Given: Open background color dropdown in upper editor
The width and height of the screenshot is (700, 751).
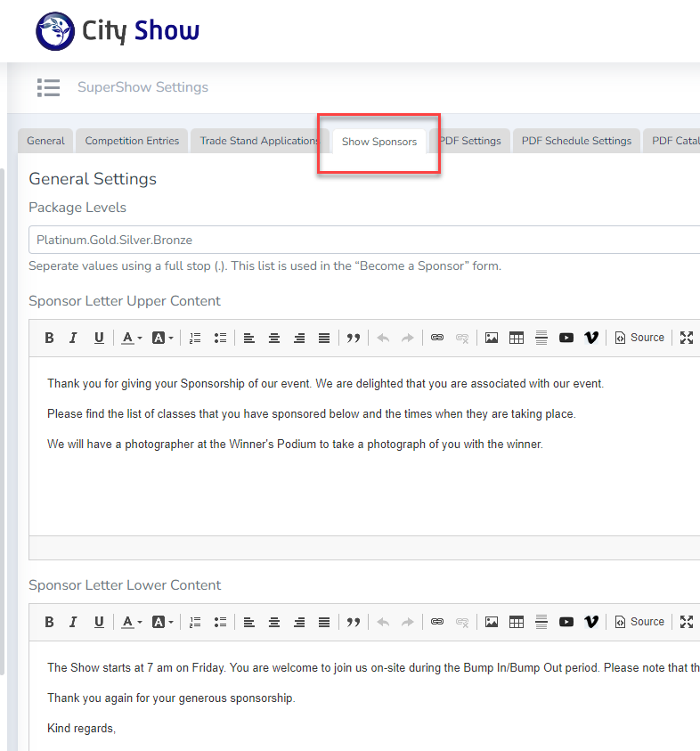Looking at the screenshot, I should [x=162, y=338].
